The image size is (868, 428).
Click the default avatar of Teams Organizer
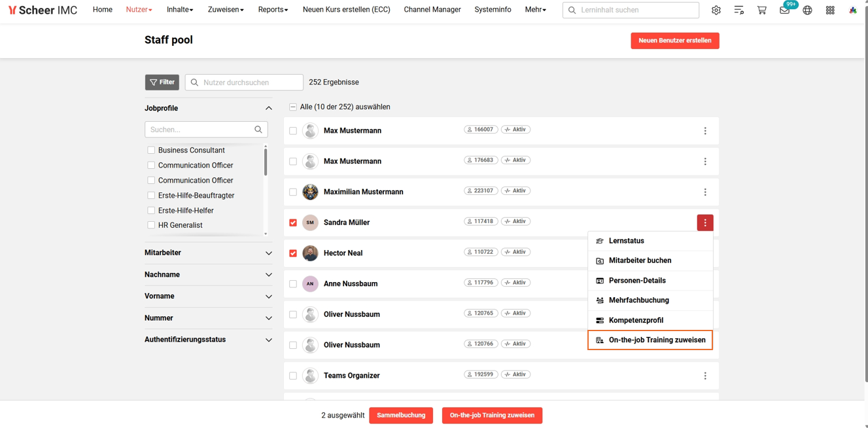click(x=310, y=376)
